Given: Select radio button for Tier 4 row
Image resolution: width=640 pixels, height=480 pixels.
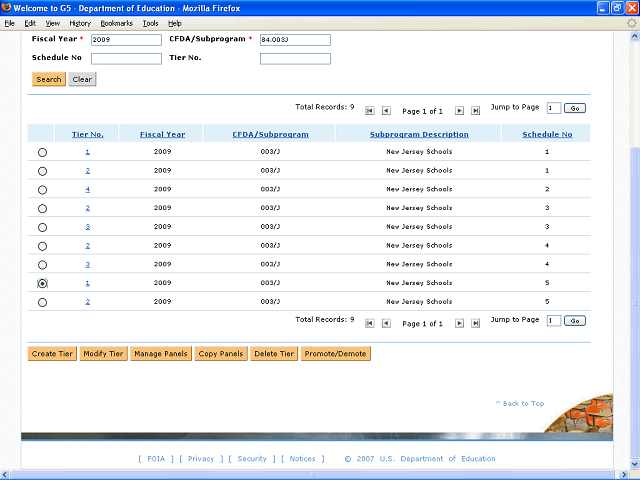Looking at the screenshot, I should point(42,190).
